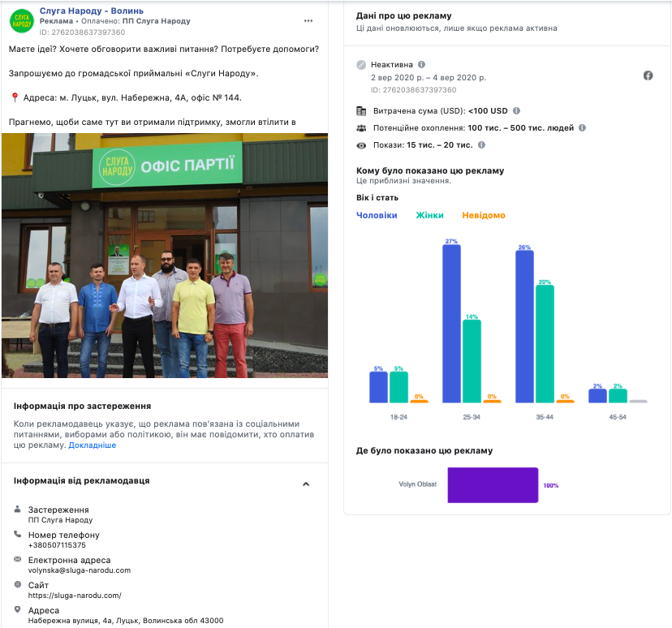This screenshot has height=628, width=672.
Task: Open the Слуга Народу - Волинь page link
Action: pos(92,11)
